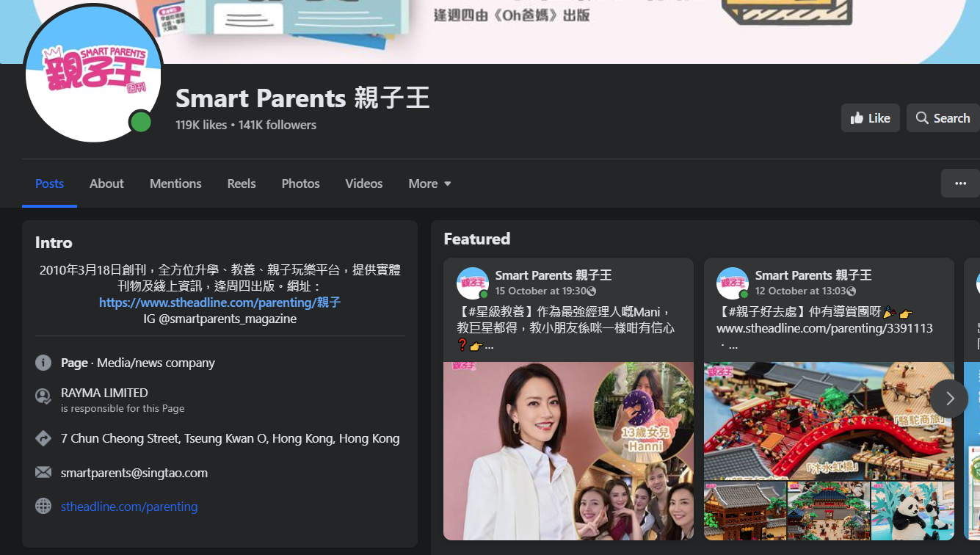980x555 pixels.
Task: Show next featured posts with arrow
Action: click(x=949, y=399)
